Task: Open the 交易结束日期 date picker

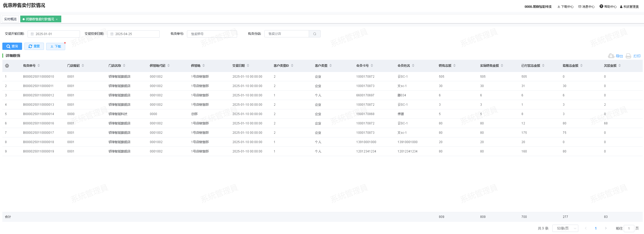Action: [x=133, y=34]
